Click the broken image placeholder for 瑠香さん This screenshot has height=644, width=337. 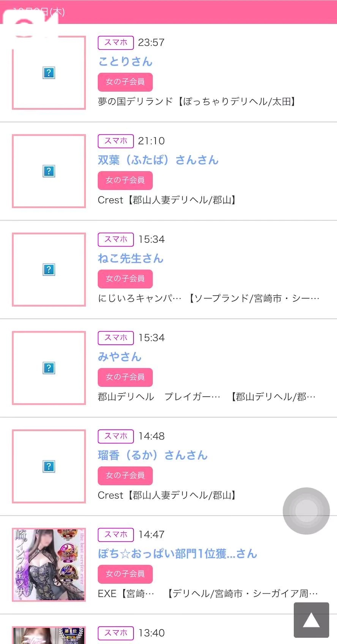49,466
